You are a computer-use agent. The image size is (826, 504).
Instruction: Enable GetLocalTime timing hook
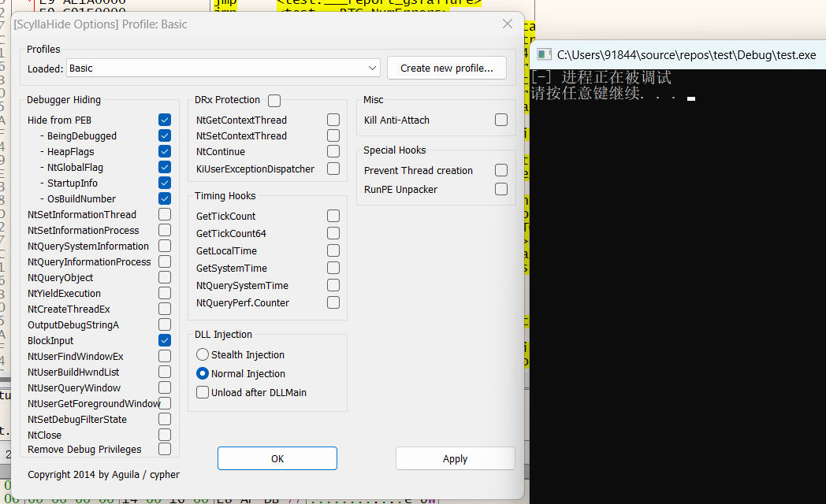(x=333, y=251)
